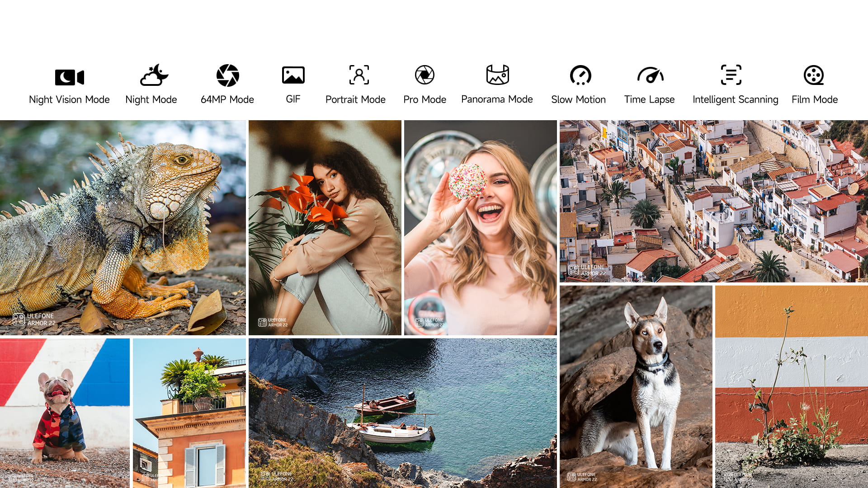Viewport: 868px width, 488px height.
Task: Open the woman holding red flowers photo
Action: [325, 227]
